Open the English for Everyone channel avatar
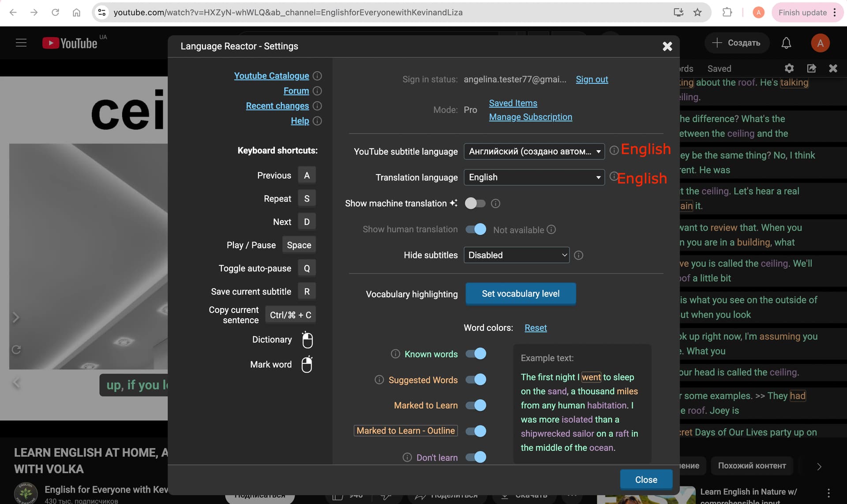Screen dimensions: 847x504 [26, 493]
